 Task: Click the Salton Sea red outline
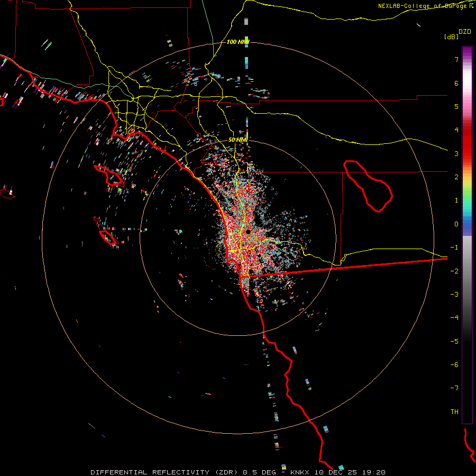368,186
